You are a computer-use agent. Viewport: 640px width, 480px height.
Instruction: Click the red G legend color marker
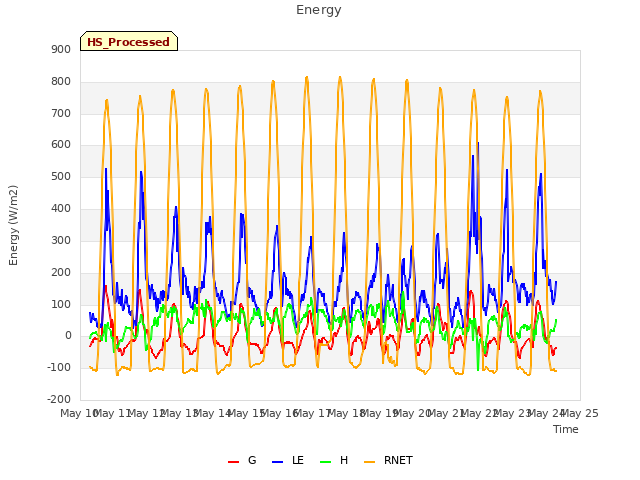click(233, 462)
